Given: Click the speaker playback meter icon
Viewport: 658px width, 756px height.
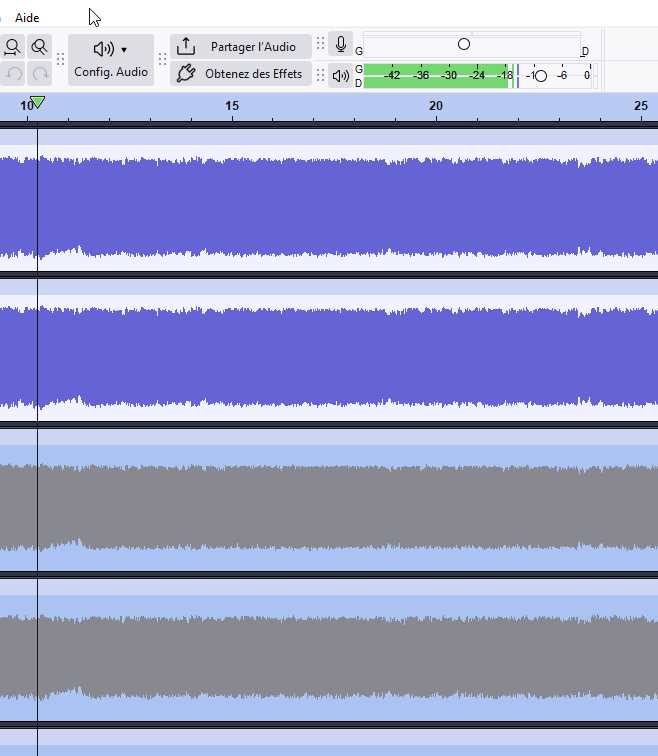Looking at the screenshot, I should tap(340, 76).
